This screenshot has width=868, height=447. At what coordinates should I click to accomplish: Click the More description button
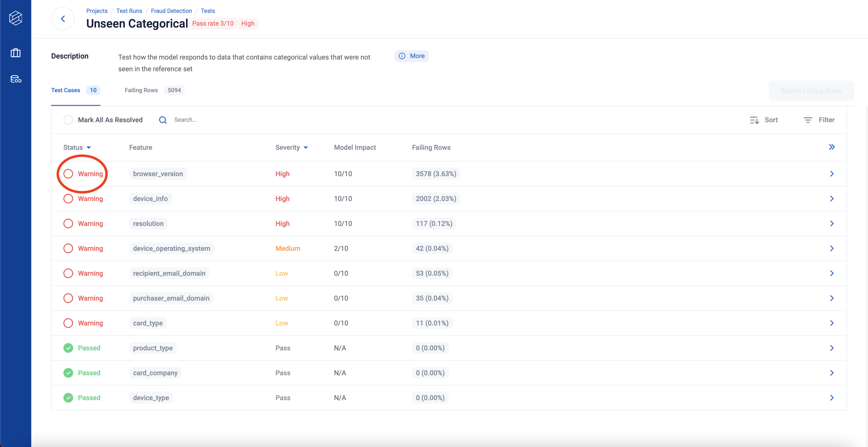click(x=411, y=56)
